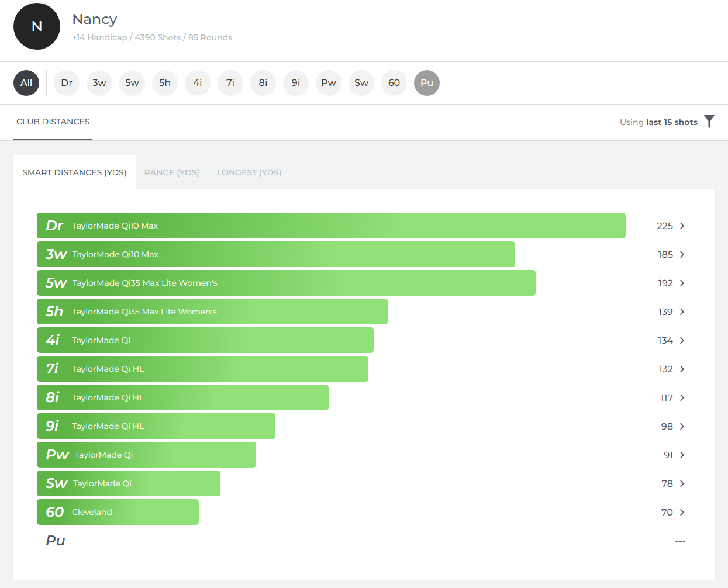Click the 139 distance value
Image resolution: width=728 pixels, height=588 pixels.
[665, 312]
